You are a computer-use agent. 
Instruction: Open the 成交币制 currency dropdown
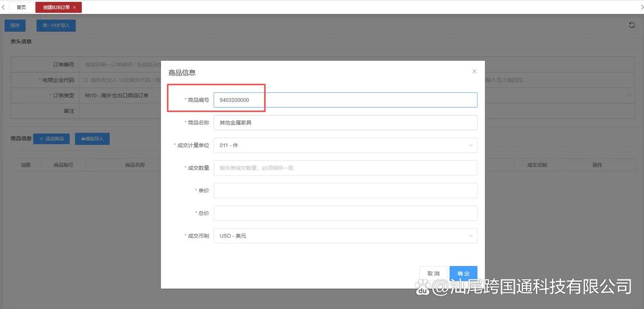[345, 236]
